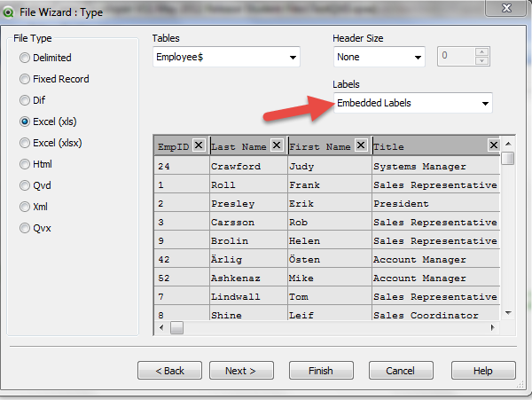
Task: Open Help for the wizard
Action: (x=483, y=371)
